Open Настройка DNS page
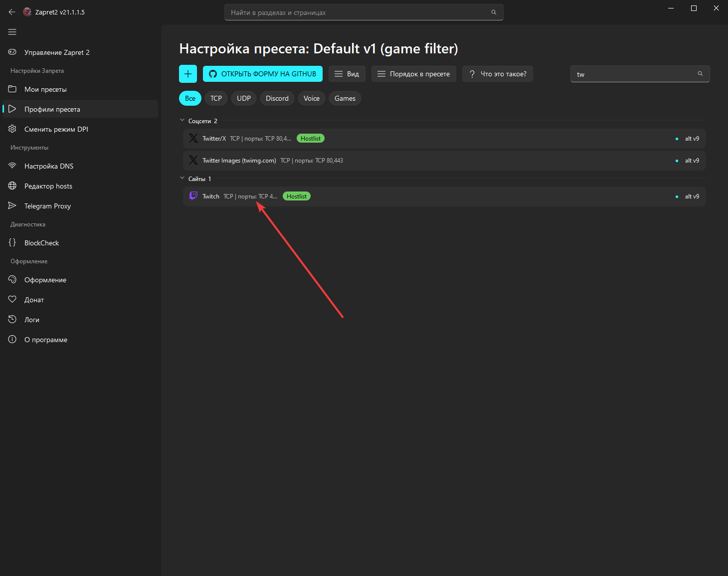Image resolution: width=728 pixels, height=576 pixels. tap(80, 166)
